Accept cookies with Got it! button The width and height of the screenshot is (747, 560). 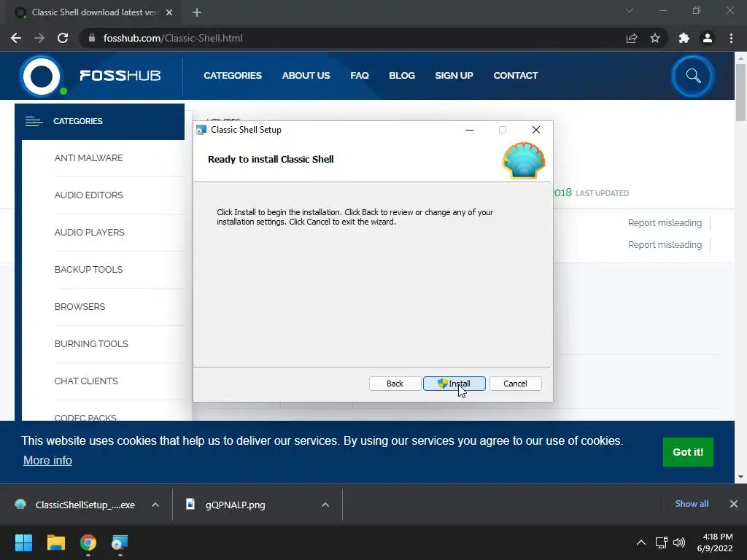point(688,452)
